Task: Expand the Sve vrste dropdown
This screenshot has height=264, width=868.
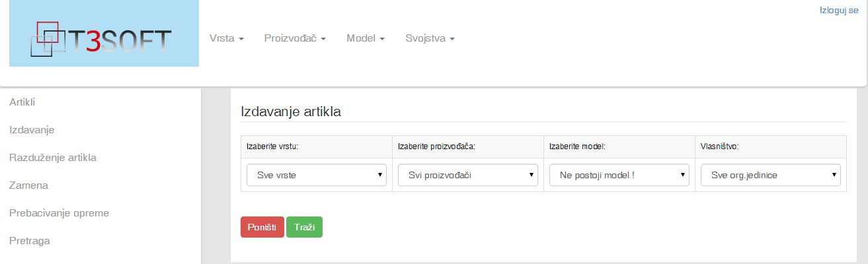Action: tap(317, 175)
